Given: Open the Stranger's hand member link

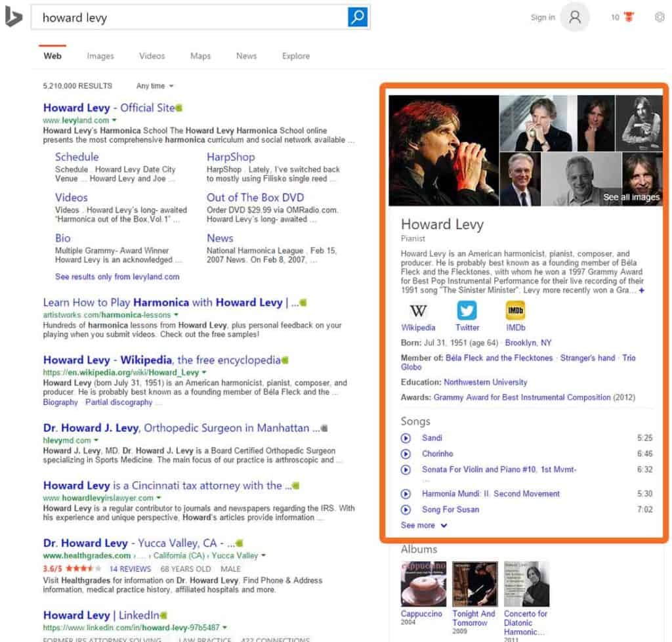Looking at the screenshot, I should pos(587,358).
